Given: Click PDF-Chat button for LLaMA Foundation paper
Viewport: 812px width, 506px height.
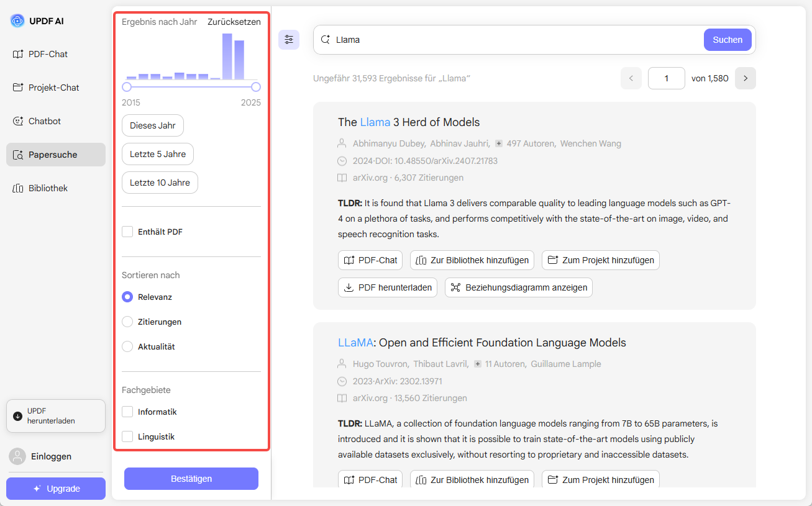Looking at the screenshot, I should pos(370,479).
